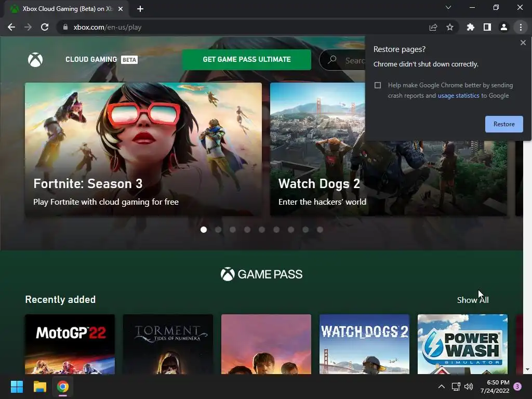The height and width of the screenshot is (399, 532).
Task: Bookmark this page with the star icon
Action: [450, 27]
